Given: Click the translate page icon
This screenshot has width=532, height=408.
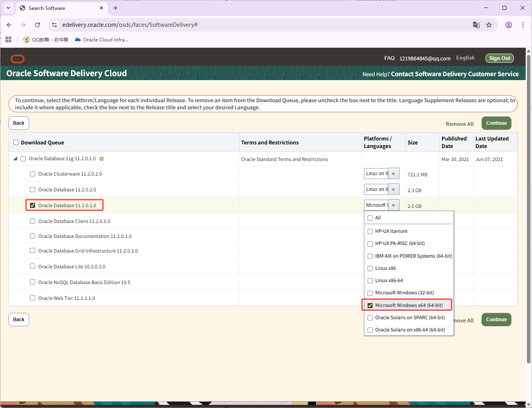Looking at the screenshot, I should click(x=476, y=25).
